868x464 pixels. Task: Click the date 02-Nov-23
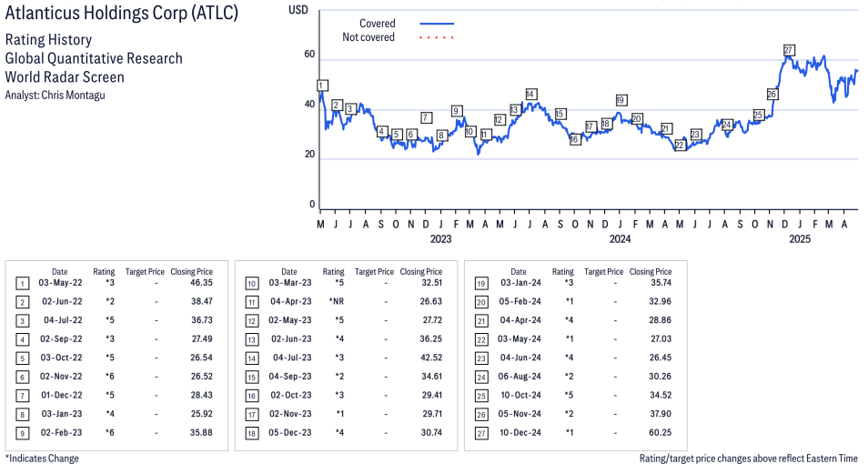(290, 414)
